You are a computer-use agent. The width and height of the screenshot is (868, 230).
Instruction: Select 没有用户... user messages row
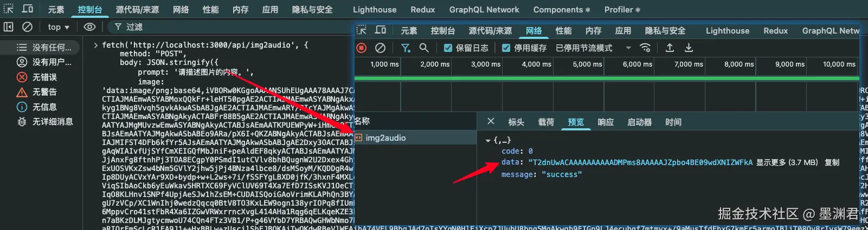(x=41, y=62)
